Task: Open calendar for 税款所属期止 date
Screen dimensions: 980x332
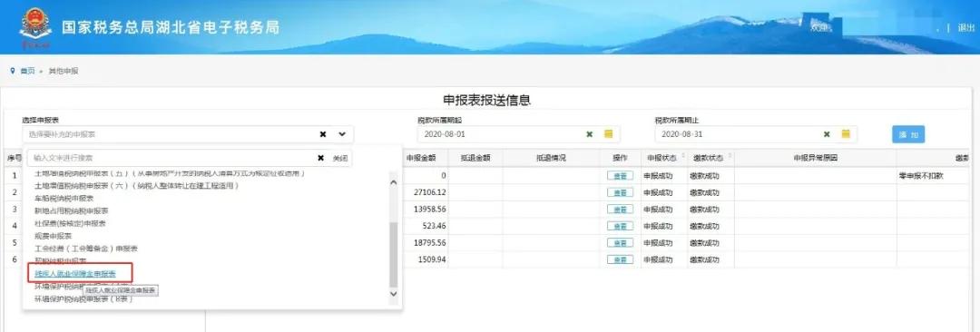Action: click(x=846, y=134)
